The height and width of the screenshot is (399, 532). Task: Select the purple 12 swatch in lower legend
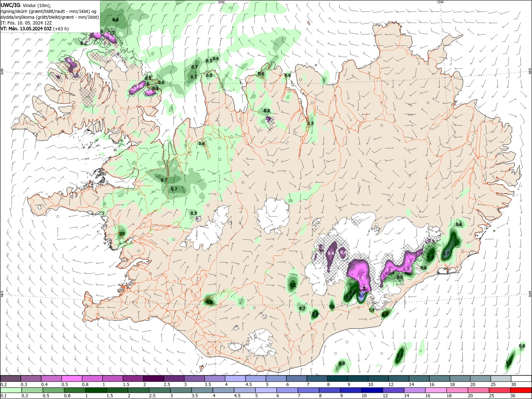click(x=393, y=390)
